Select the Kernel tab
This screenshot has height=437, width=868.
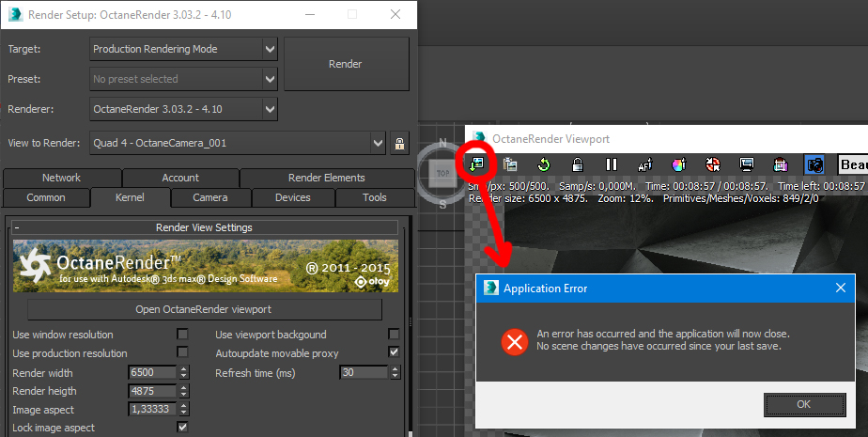[x=130, y=197]
